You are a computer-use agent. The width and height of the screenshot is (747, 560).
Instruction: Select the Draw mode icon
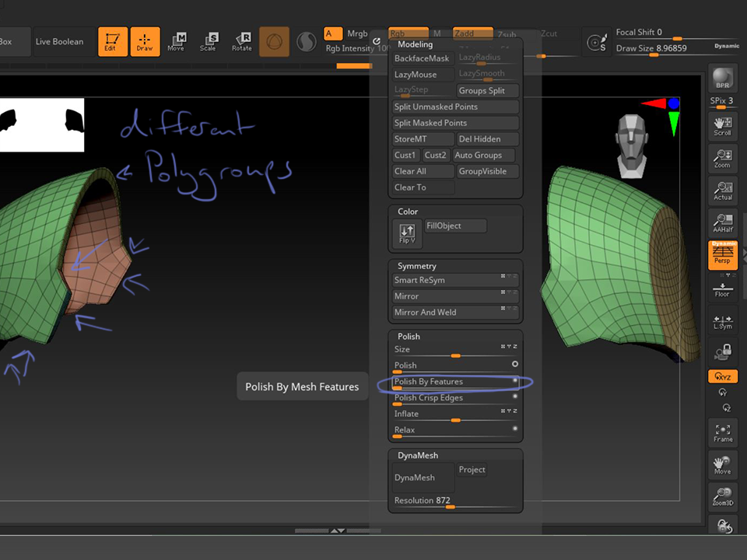[145, 41]
